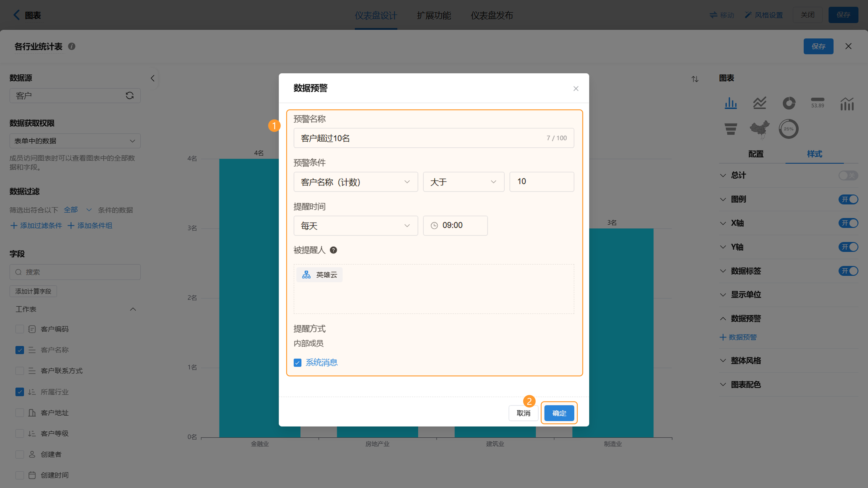
Task: Click the help icon next to 被提醒人
Action: coord(333,250)
